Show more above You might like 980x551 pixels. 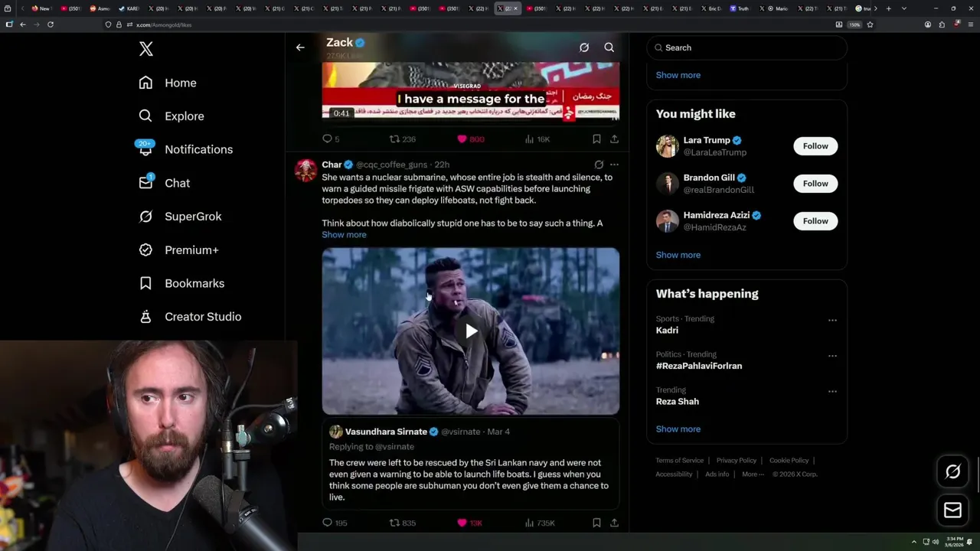tap(678, 75)
